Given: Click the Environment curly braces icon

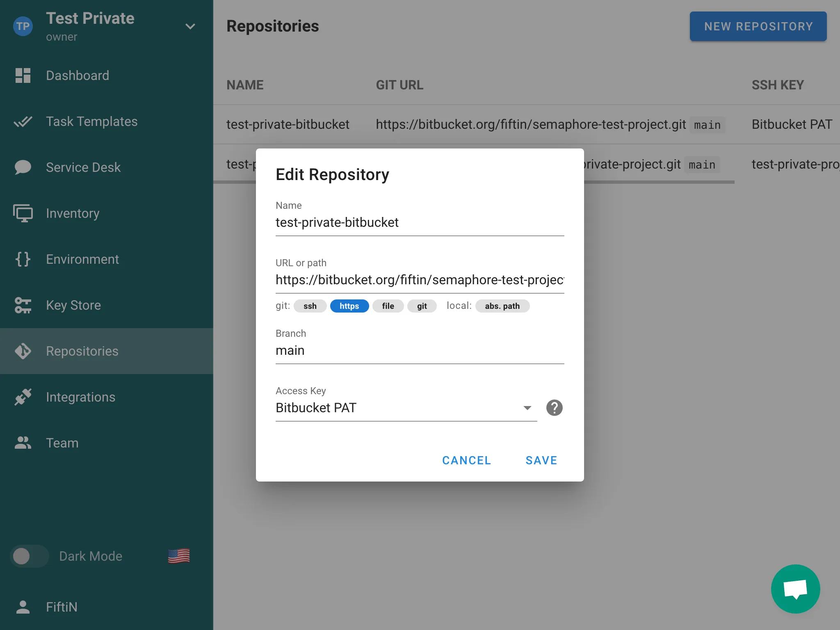Looking at the screenshot, I should tap(23, 259).
